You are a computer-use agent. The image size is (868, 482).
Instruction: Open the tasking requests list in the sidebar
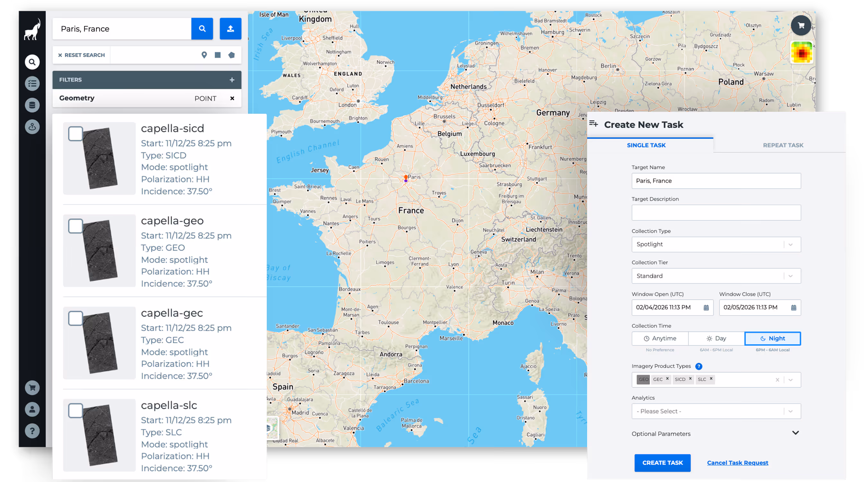pos(32,83)
